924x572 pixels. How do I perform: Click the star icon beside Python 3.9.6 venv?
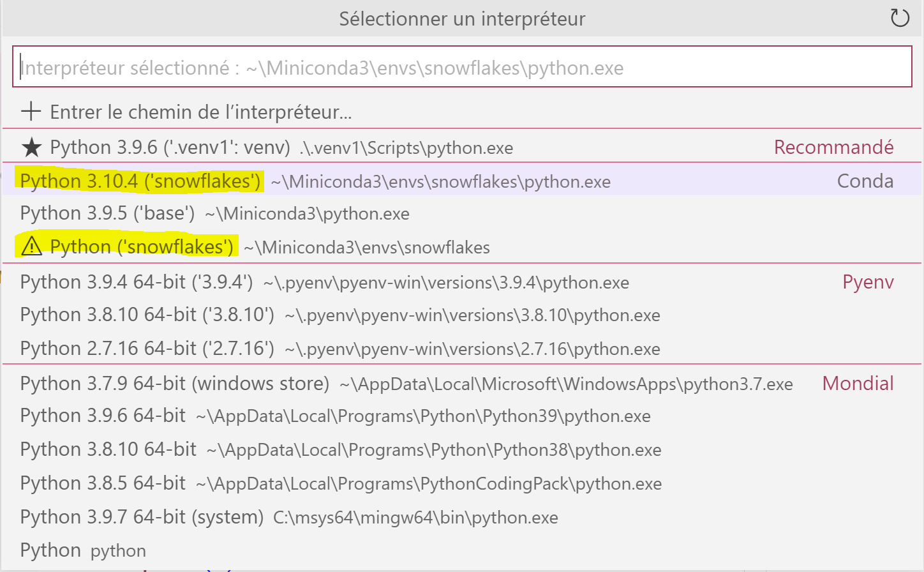[x=31, y=148]
